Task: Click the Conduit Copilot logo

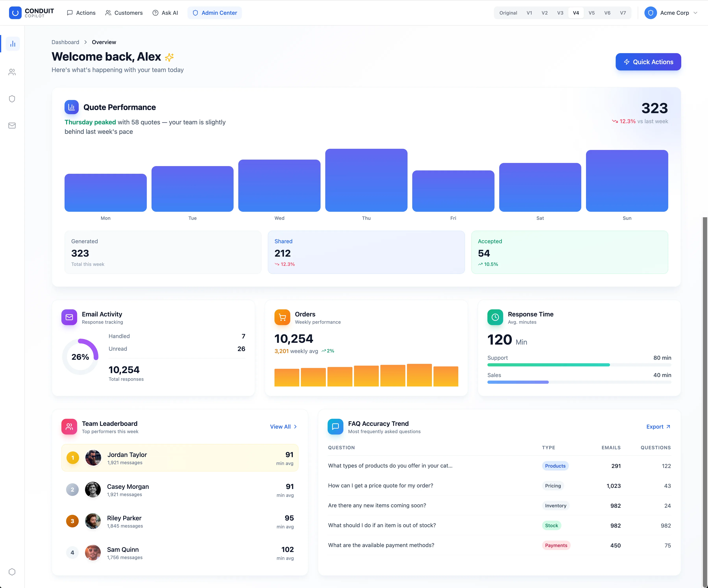Action: tap(32, 13)
